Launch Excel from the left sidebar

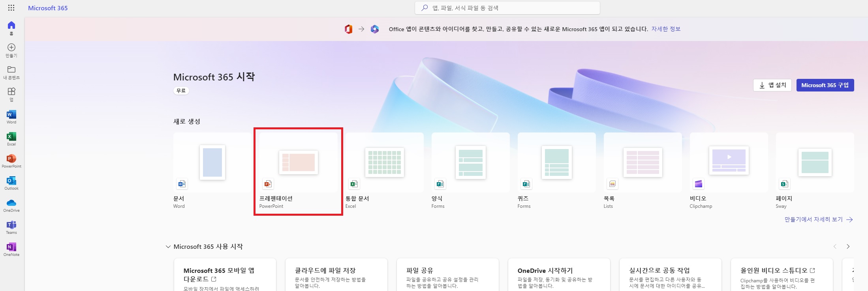[11, 139]
